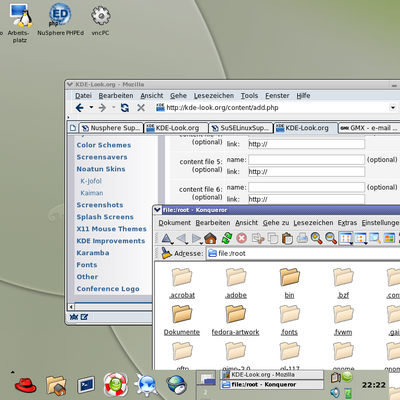This screenshot has width=400, height=400.
Task: Open Mozilla back history dropdown arrow
Action: [x=91, y=107]
